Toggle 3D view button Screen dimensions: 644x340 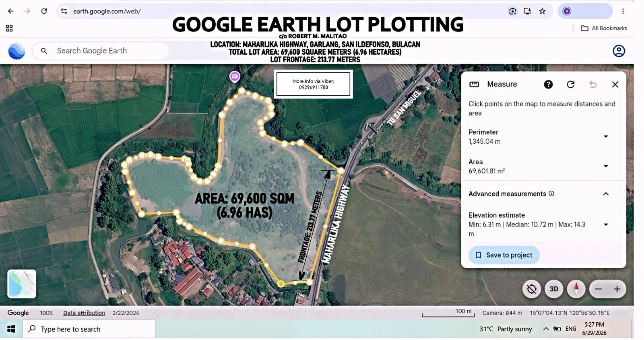point(554,289)
